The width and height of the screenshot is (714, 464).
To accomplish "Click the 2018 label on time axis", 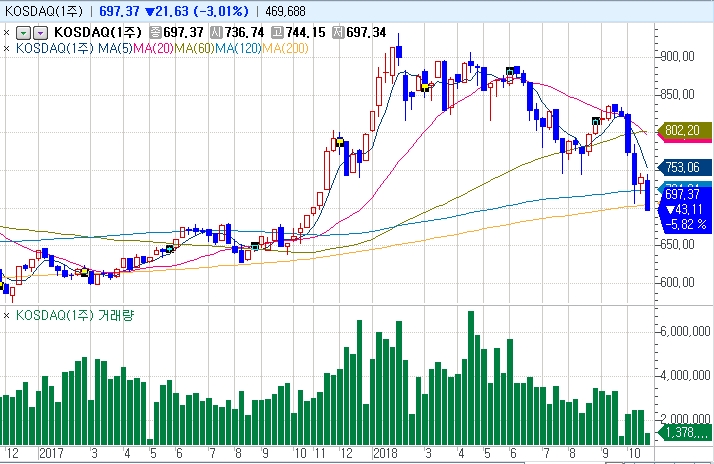I will coord(384,453).
